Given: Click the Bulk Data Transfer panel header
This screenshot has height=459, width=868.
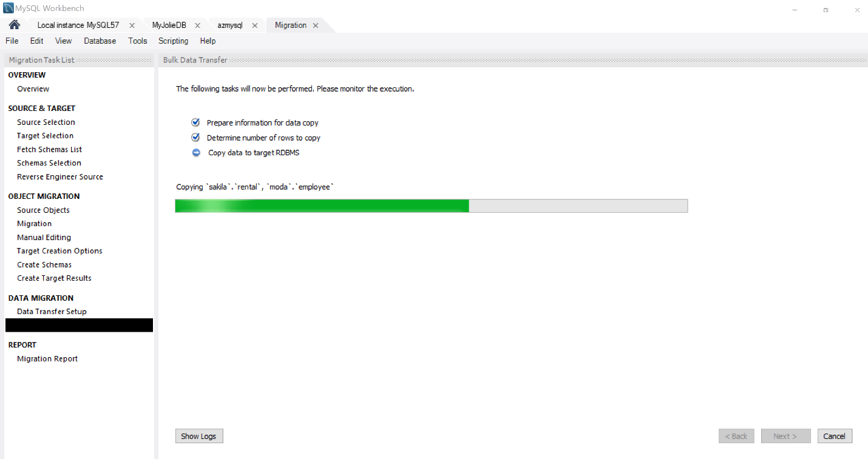Looking at the screenshot, I should (x=513, y=60).
